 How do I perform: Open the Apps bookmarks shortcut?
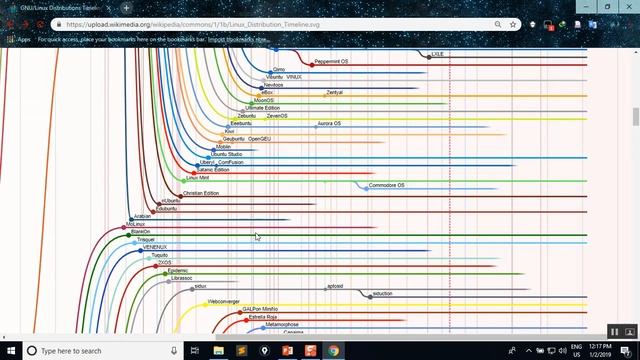point(19,40)
